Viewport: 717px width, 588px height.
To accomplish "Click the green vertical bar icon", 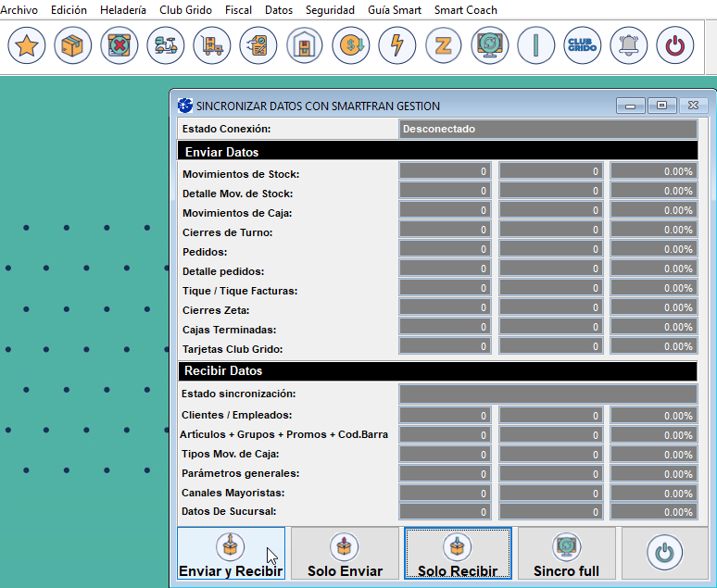I will (x=536, y=45).
